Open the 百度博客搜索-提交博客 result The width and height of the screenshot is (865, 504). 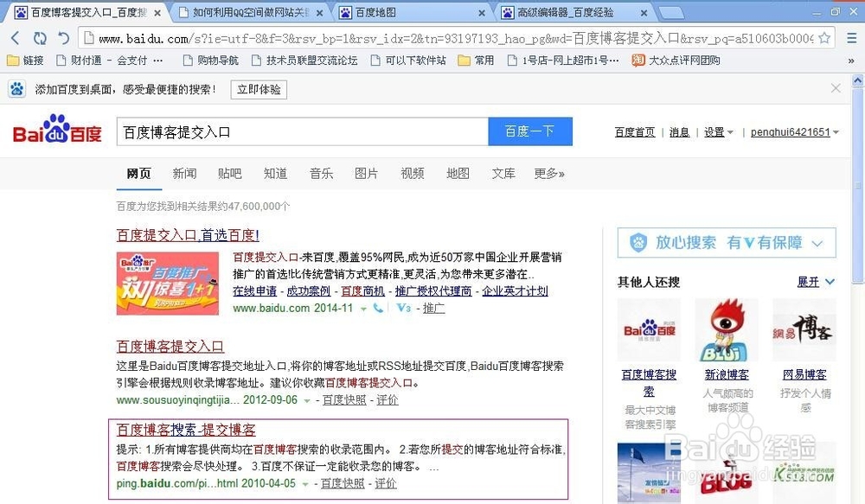pos(186,430)
